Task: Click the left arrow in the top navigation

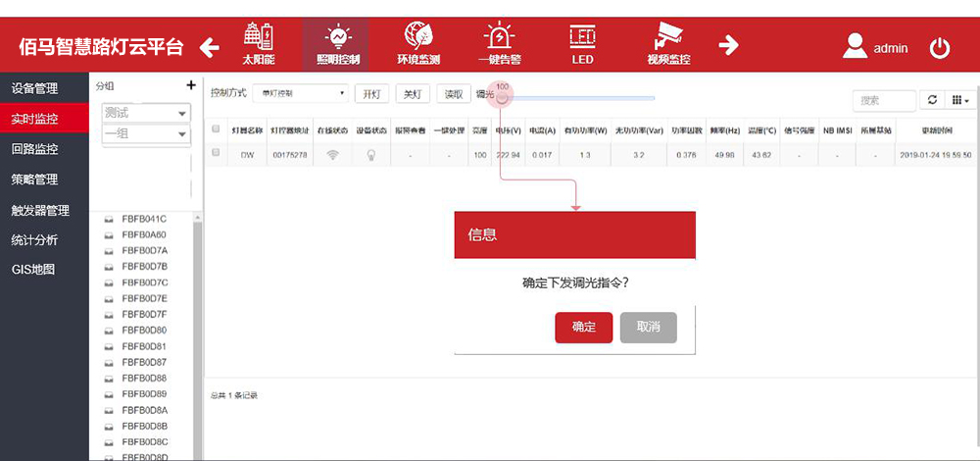Action: coord(210,47)
